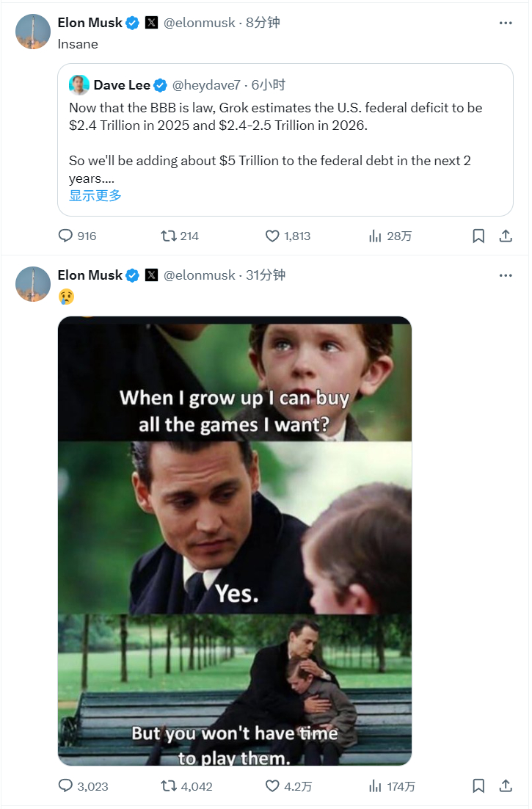Bookmark the meme tweet
Viewport: 532px width, 809px height.
(x=478, y=786)
